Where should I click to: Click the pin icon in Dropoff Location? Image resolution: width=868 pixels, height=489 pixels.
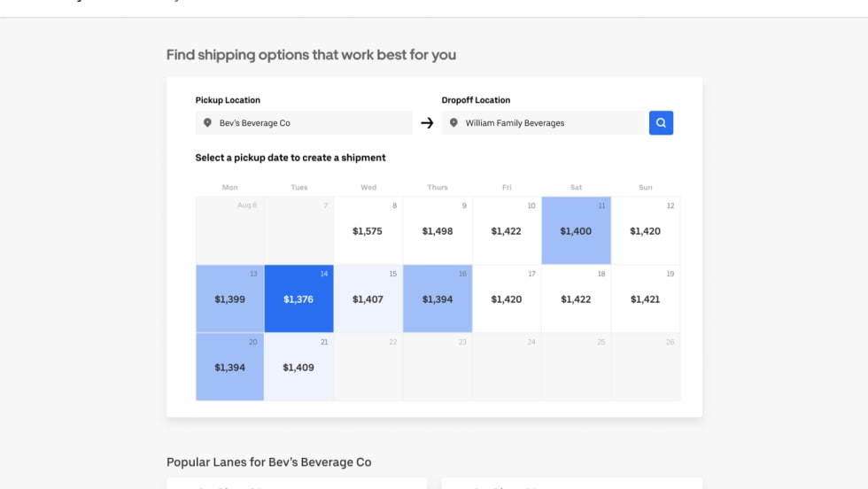[x=454, y=123]
